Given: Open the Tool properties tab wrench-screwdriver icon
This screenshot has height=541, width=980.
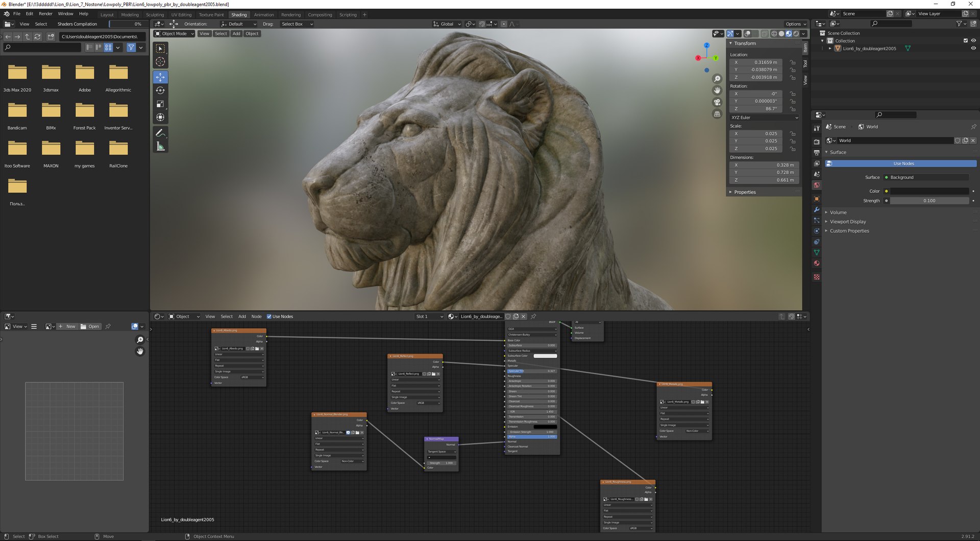Looking at the screenshot, I should click(x=817, y=128).
